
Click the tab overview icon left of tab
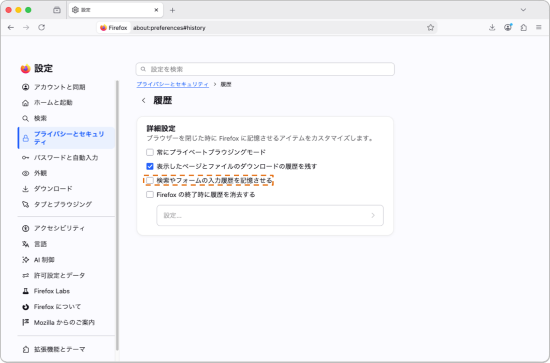tap(57, 10)
